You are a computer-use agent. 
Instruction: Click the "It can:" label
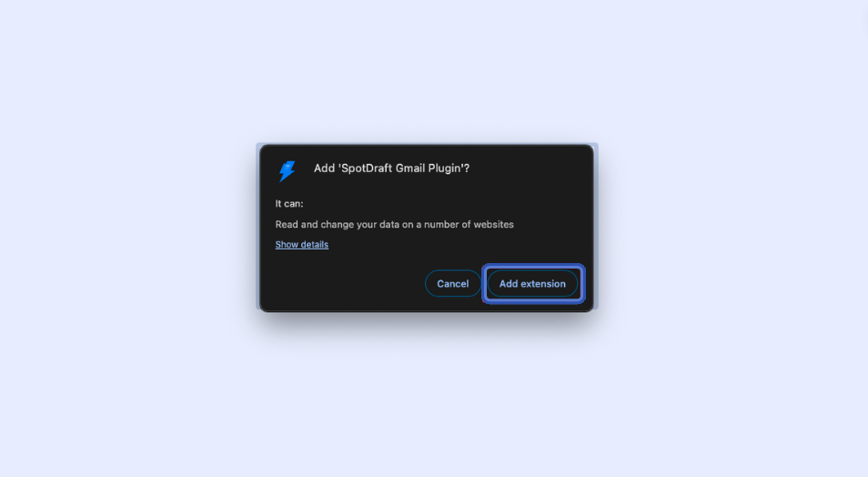click(x=289, y=204)
